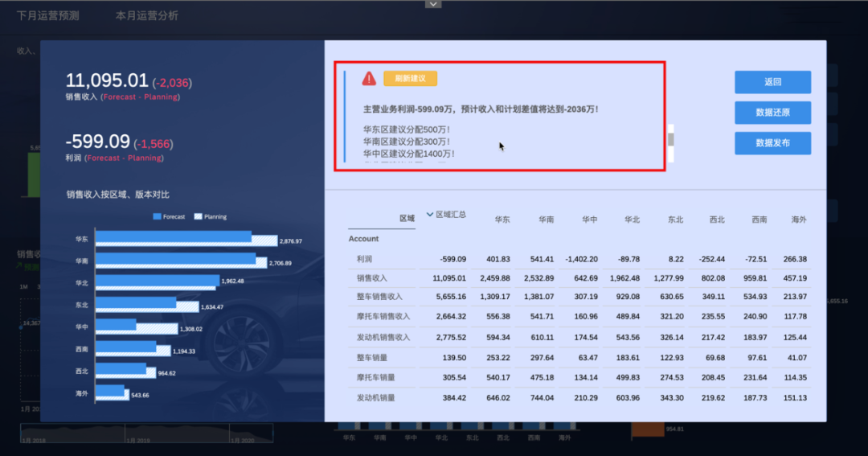Select the 西北 column header

point(717,220)
